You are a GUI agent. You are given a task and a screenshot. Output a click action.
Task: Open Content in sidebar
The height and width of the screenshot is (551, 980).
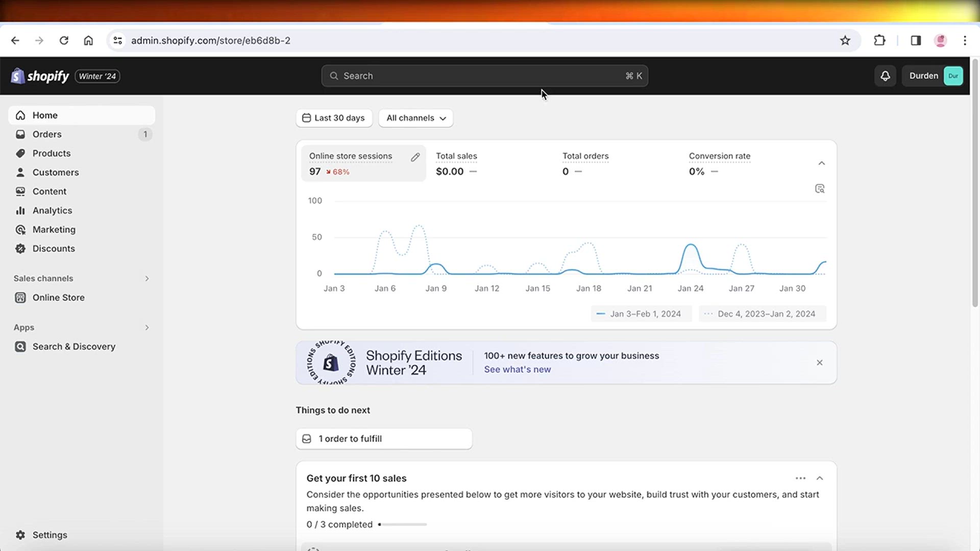82,191
